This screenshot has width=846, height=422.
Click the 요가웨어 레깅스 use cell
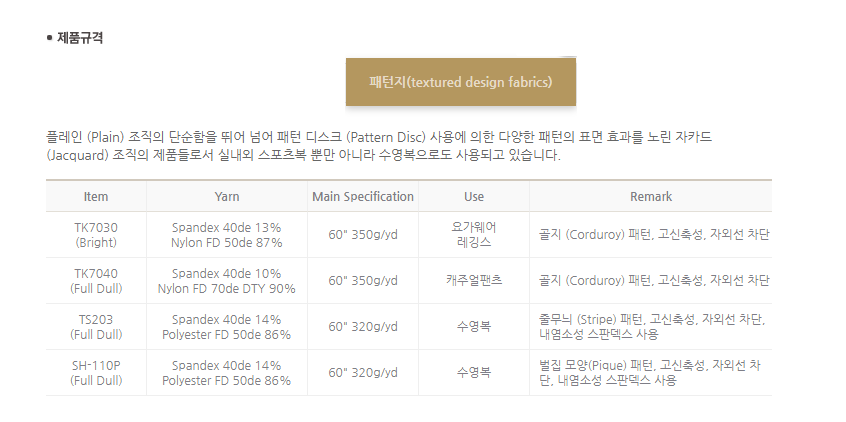(x=474, y=235)
